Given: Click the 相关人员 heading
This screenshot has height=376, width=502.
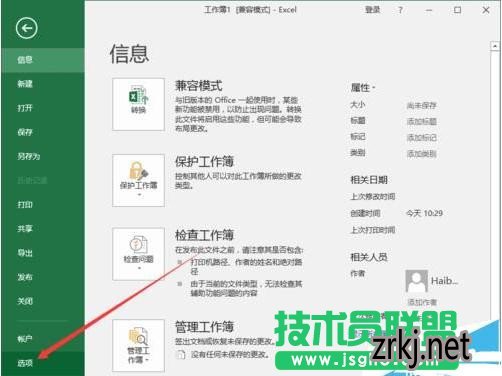Looking at the screenshot, I should point(369,257).
